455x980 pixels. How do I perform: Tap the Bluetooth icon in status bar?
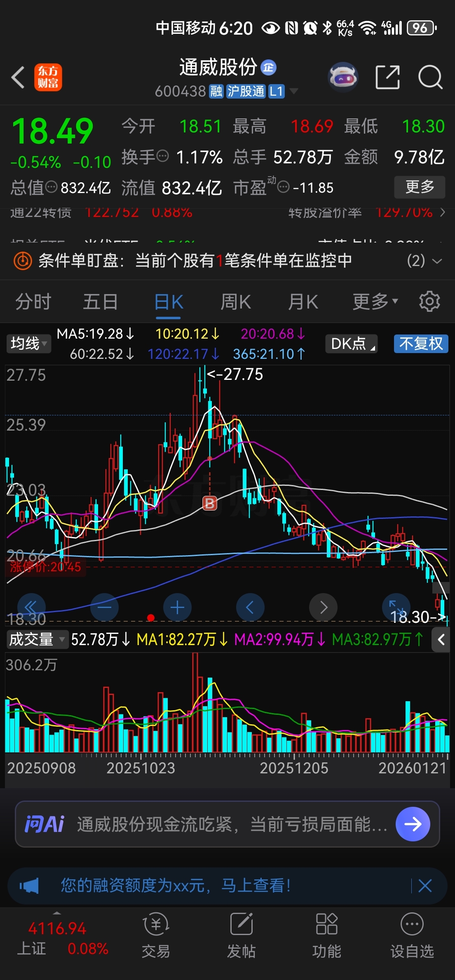click(327, 28)
